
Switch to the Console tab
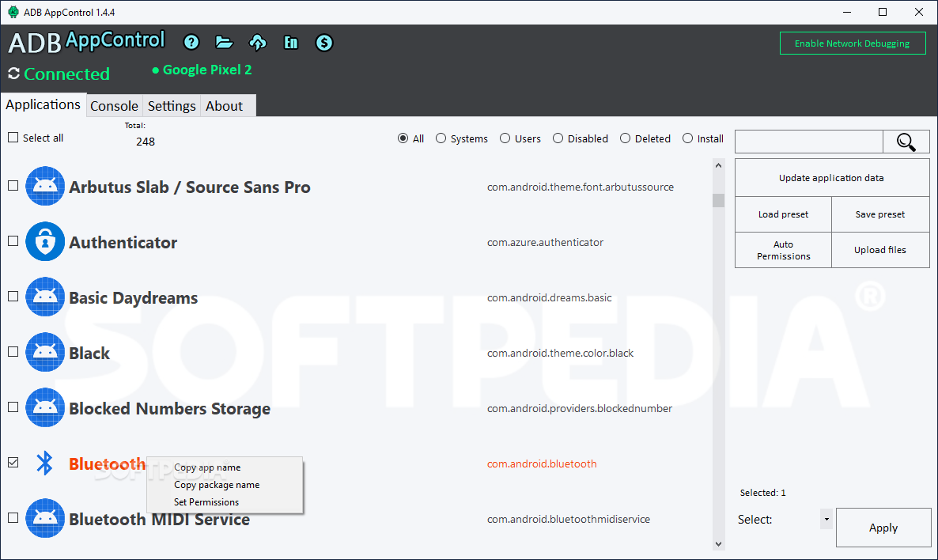tap(114, 106)
